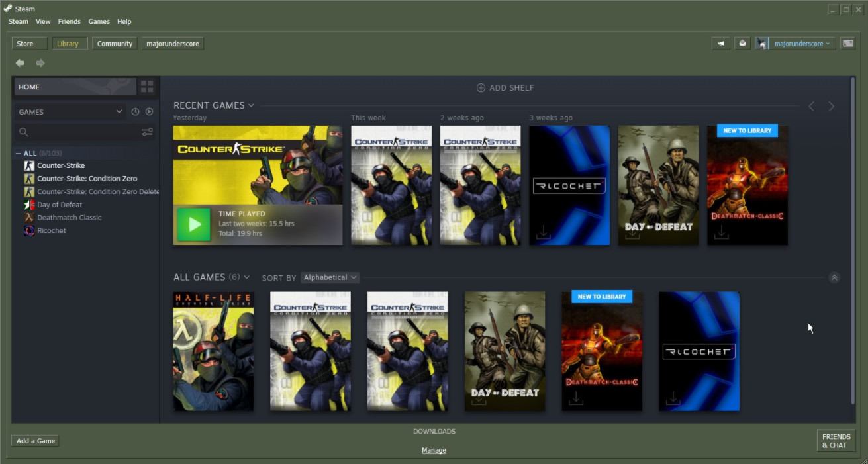Open the View menu
This screenshot has height=464, width=868.
click(x=43, y=21)
